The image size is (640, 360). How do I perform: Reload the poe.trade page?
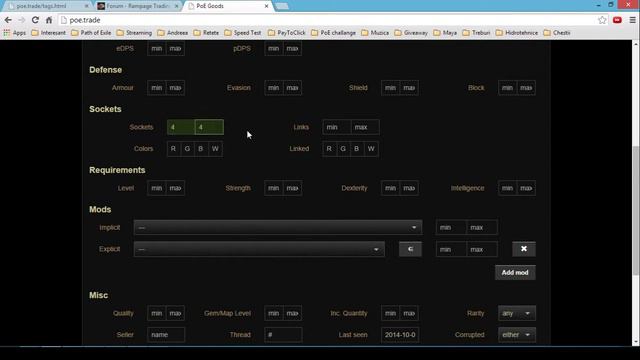tap(36, 20)
